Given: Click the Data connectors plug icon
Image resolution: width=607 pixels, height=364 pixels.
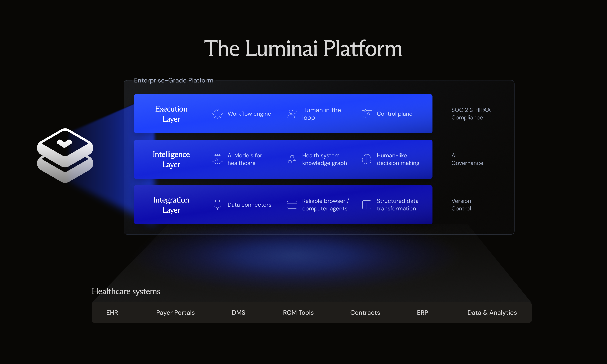Looking at the screenshot, I should (217, 205).
